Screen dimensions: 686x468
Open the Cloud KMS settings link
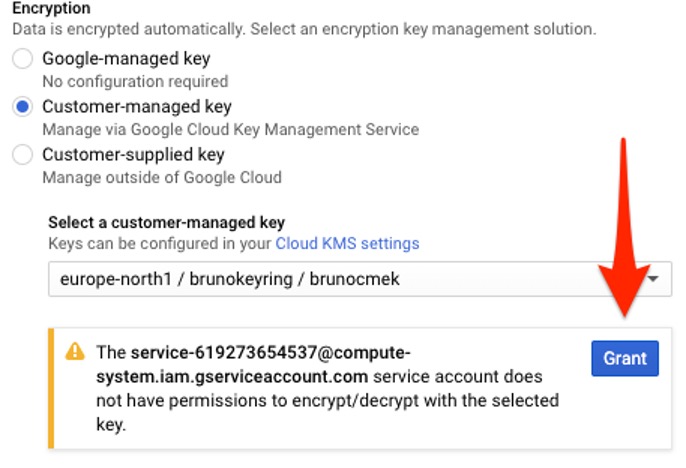(x=347, y=244)
